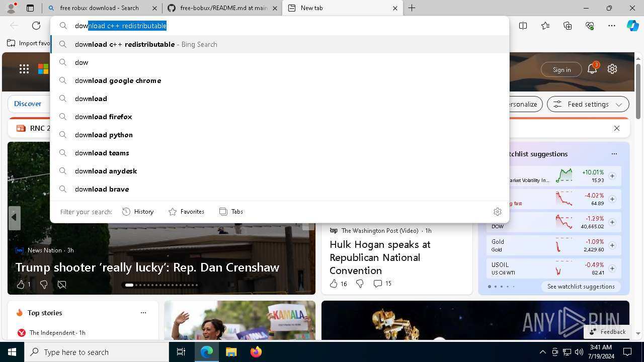This screenshot has width=644, height=362.
Task: Open the notifications bell icon
Action: [592, 69]
